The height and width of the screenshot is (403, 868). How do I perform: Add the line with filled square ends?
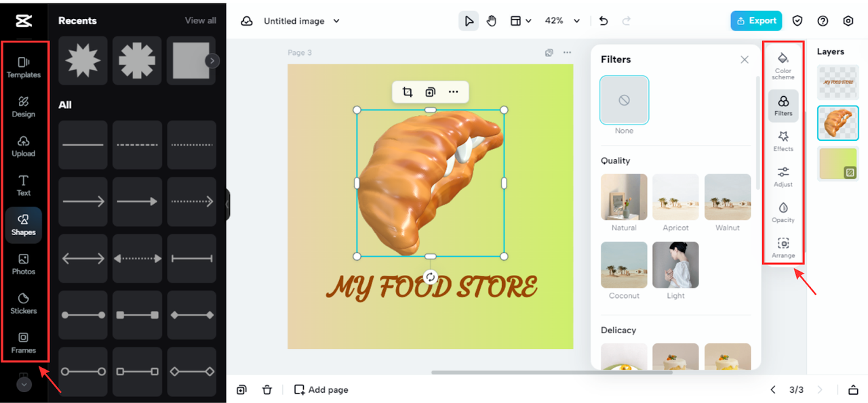pyautogui.click(x=137, y=315)
